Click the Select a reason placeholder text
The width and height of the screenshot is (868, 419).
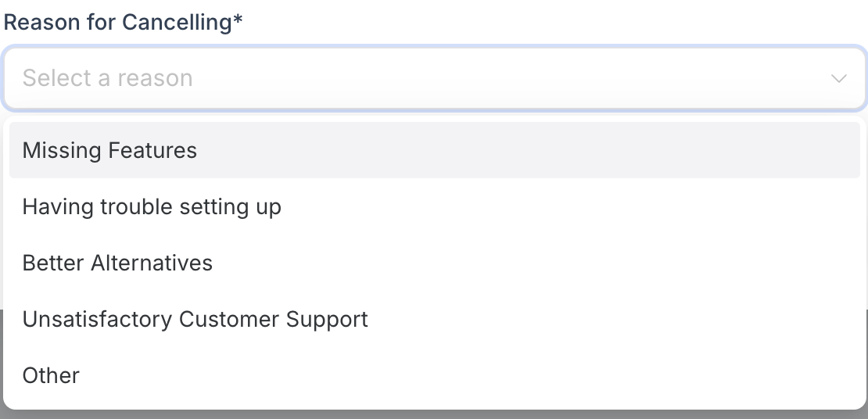pyautogui.click(x=107, y=78)
